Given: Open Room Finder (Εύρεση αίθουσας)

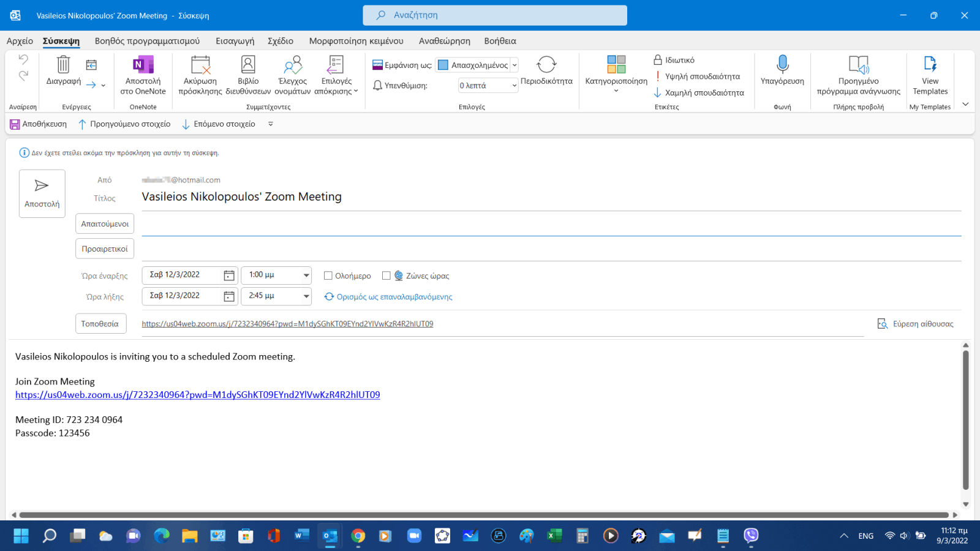Looking at the screenshot, I should point(916,324).
